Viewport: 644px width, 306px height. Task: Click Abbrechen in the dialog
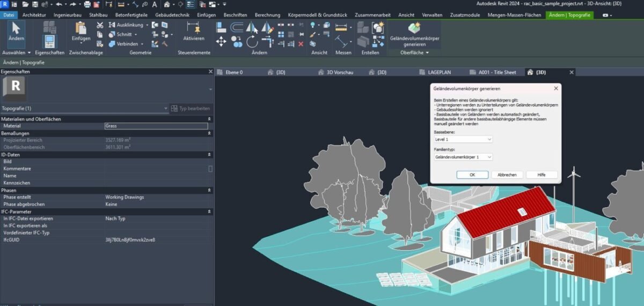(x=507, y=174)
